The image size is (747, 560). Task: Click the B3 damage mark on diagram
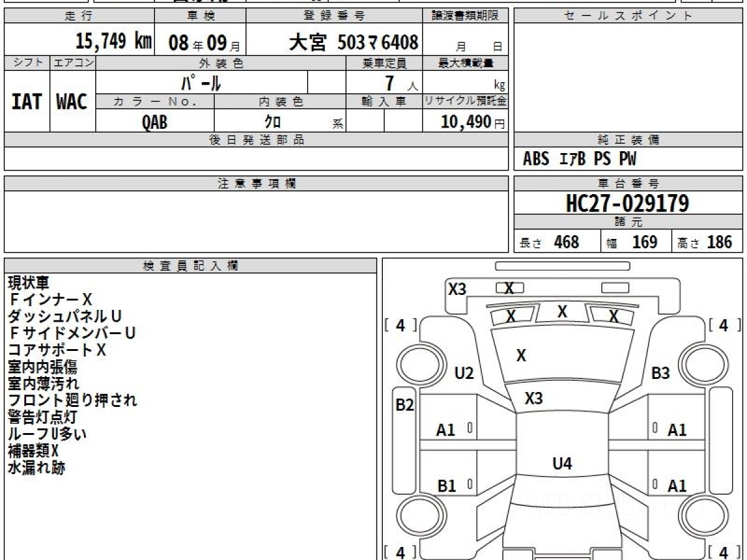point(660,373)
